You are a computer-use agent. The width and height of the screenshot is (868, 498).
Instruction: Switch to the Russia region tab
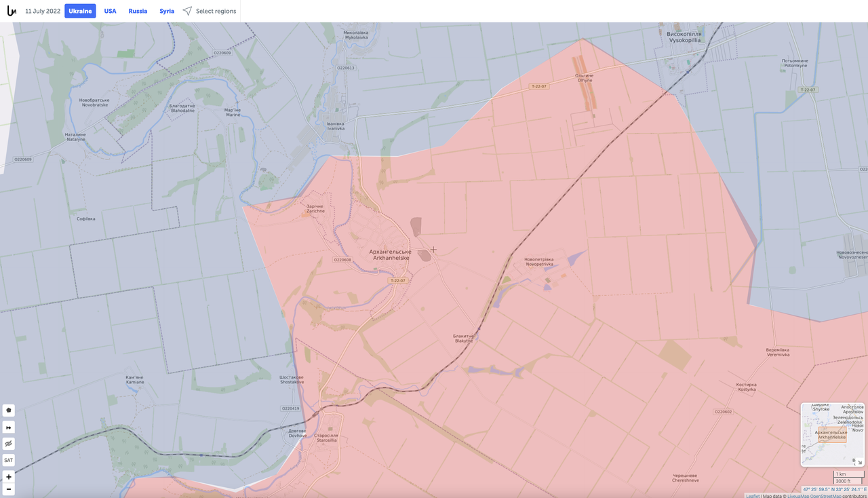pyautogui.click(x=138, y=11)
